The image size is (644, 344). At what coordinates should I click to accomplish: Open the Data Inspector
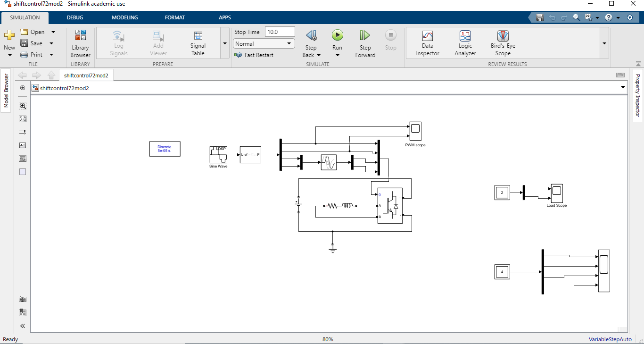coord(428,43)
